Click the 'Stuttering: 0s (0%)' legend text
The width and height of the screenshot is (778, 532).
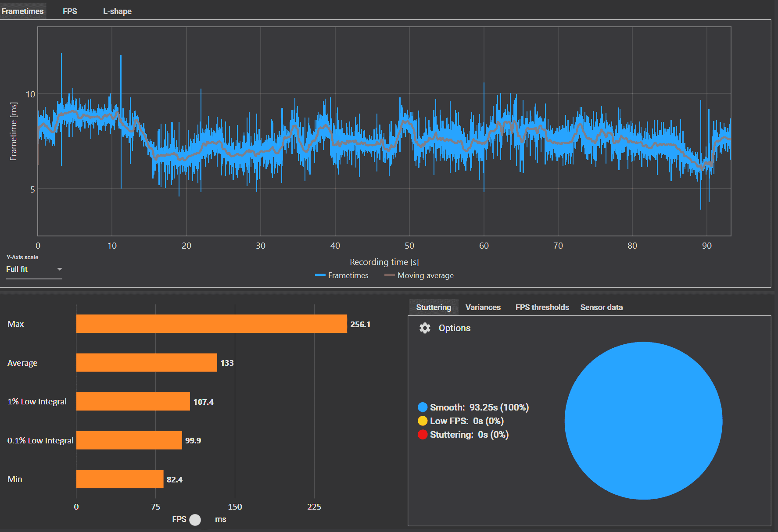point(469,435)
